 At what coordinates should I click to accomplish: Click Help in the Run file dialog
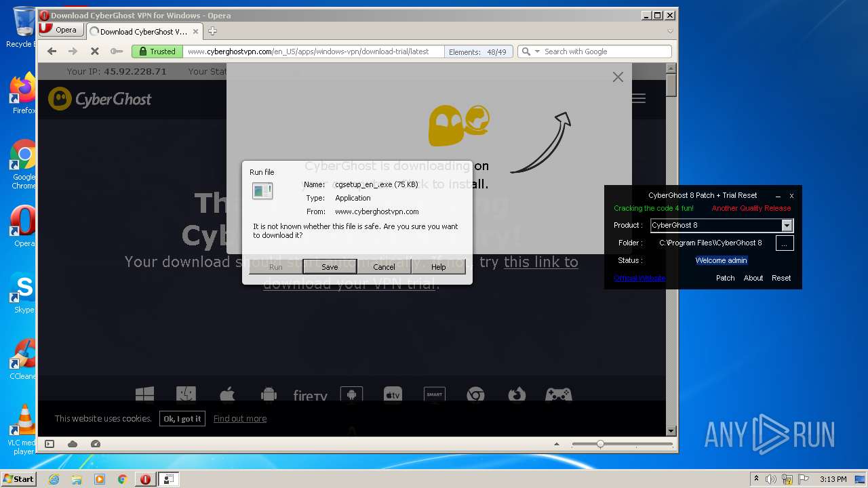pos(438,266)
